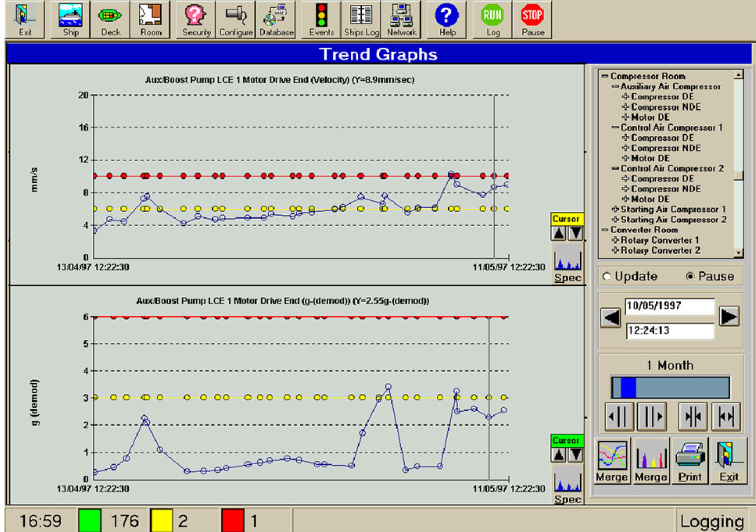Click the right date forward arrow button

tap(729, 317)
